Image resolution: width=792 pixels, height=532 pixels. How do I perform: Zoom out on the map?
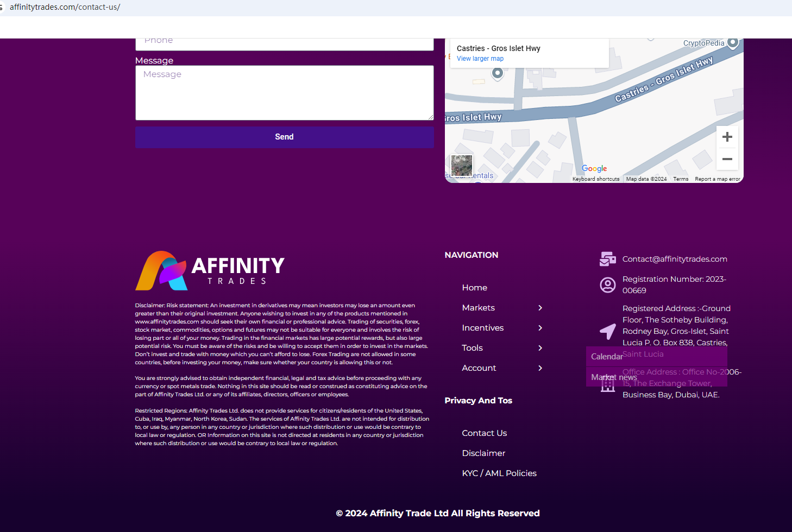tap(727, 159)
